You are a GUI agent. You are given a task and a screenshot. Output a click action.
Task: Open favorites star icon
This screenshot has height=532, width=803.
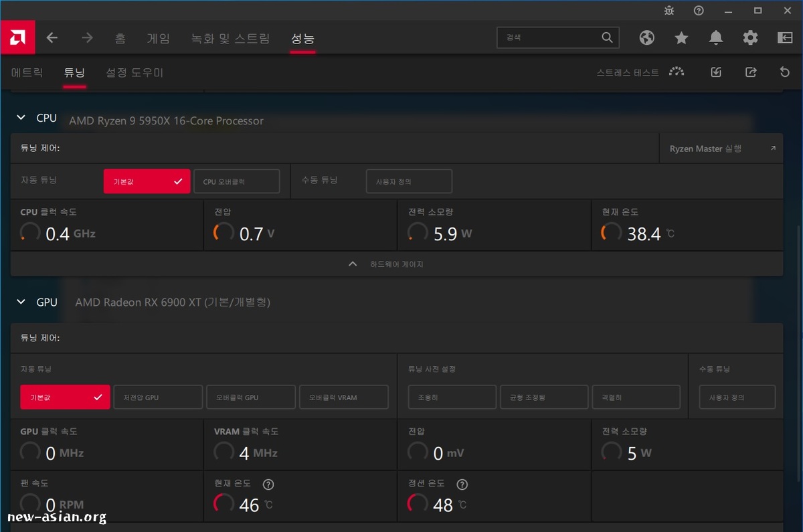pos(681,38)
